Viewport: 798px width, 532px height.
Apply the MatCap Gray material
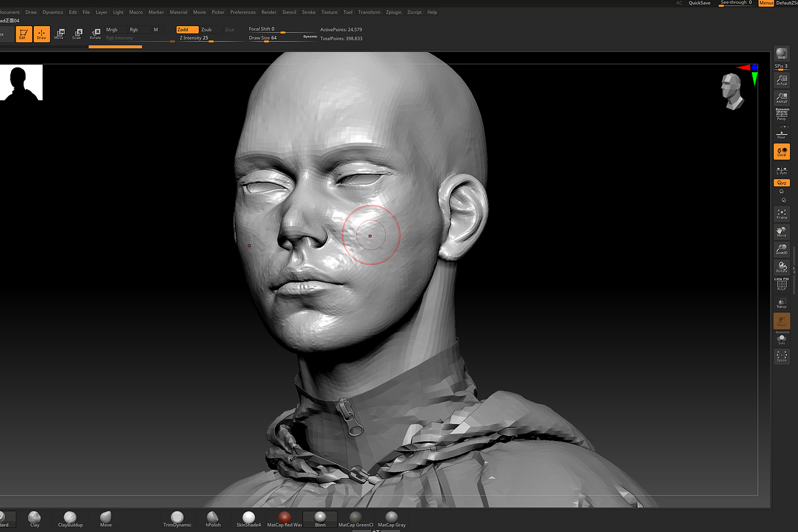coord(392,520)
